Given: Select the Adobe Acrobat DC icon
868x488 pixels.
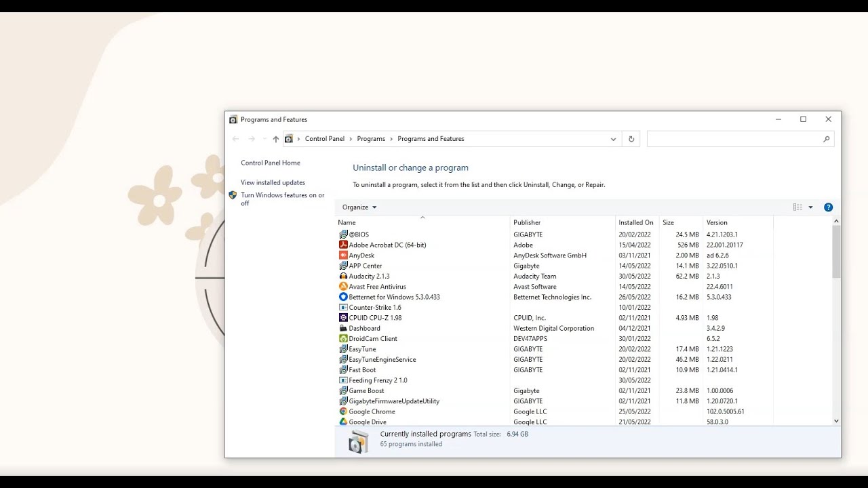Looking at the screenshot, I should coord(343,245).
